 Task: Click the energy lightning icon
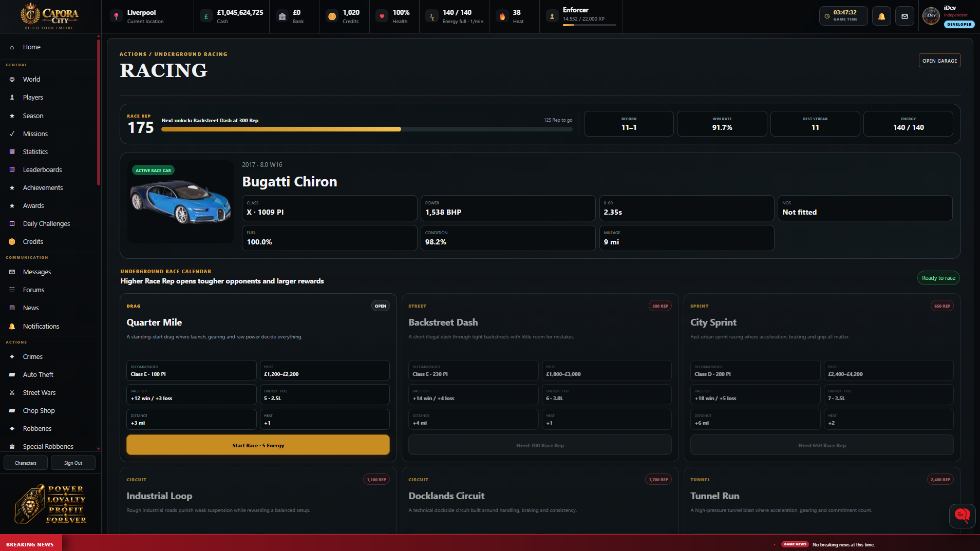tap(432, 16)
